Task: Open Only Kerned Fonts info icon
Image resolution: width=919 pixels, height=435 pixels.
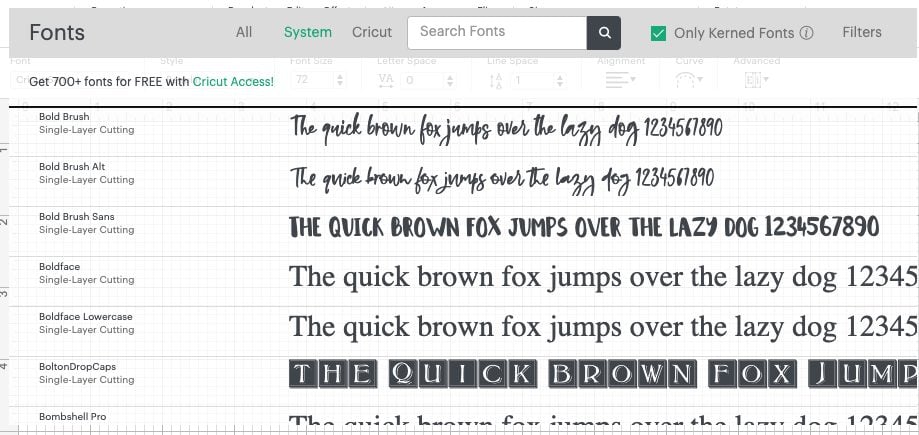Action: click(x=806, y=33)
